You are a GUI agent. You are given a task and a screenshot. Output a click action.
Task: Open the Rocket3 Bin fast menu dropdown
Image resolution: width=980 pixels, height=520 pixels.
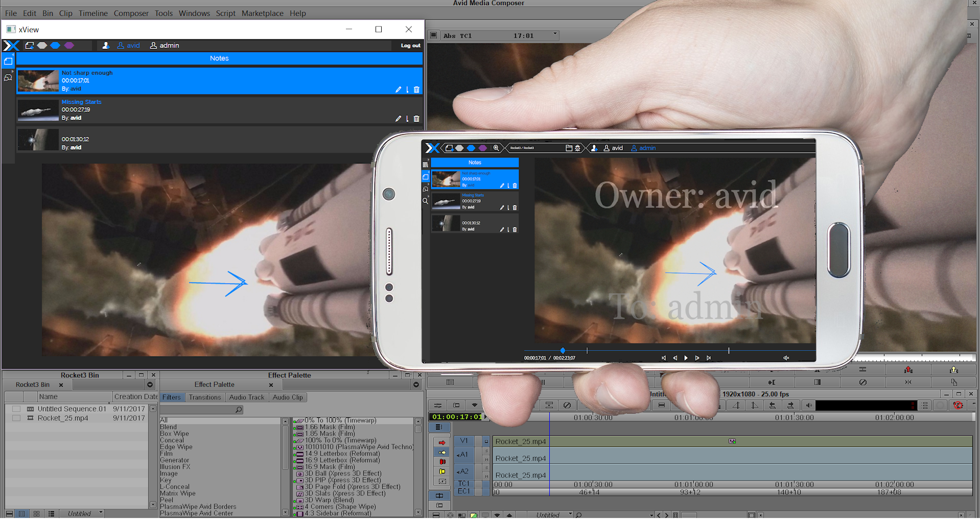[x=150, y=385]
